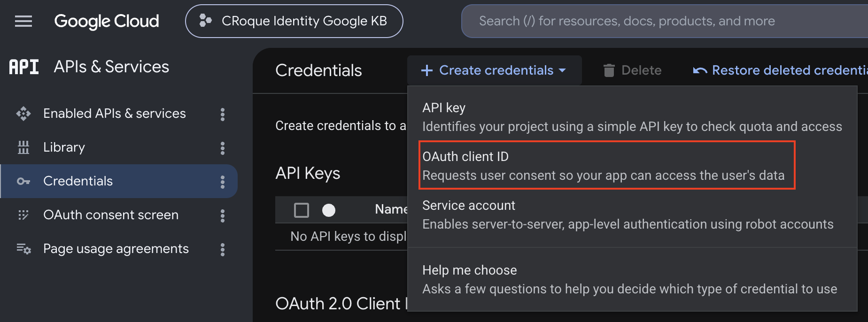868x322 pixels.
Task: Click the Credentials page title
Action: point(318,70)
